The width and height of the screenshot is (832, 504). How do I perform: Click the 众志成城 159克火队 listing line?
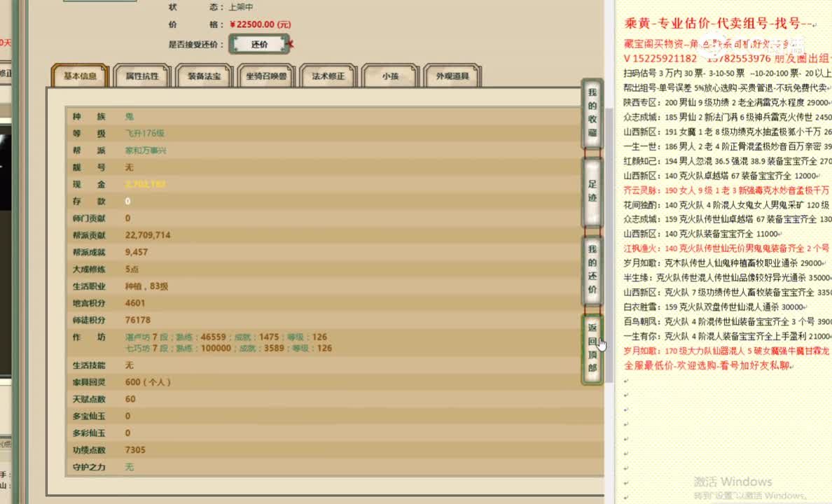pos(728,219)
